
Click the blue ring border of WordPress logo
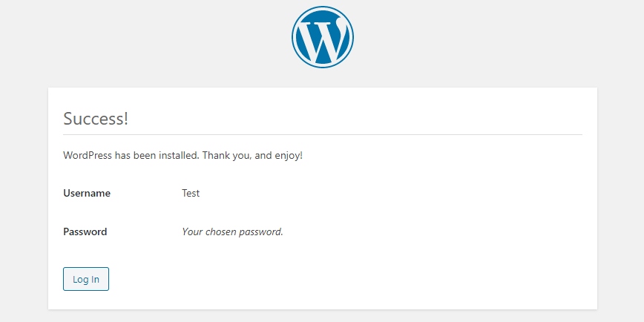click(293, 37)
